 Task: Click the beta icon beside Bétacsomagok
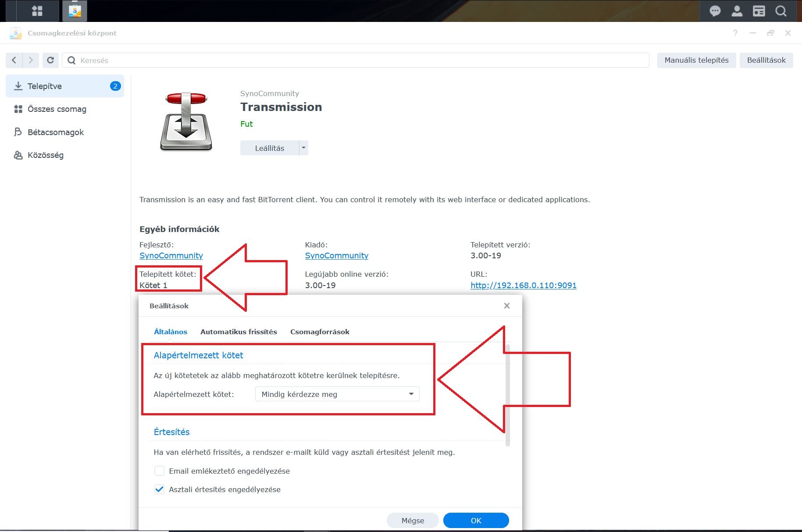[x=18, y=132]
